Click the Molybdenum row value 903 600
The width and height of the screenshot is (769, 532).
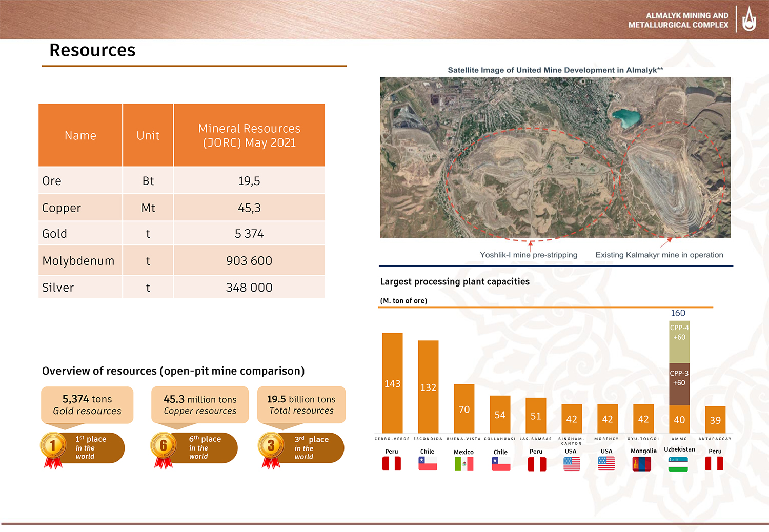(x=249, y=261)
